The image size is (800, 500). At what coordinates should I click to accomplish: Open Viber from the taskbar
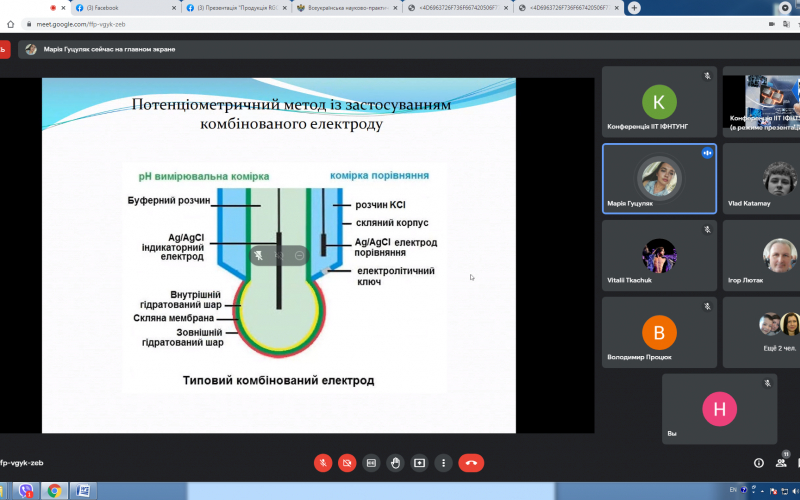coord(26,491)
